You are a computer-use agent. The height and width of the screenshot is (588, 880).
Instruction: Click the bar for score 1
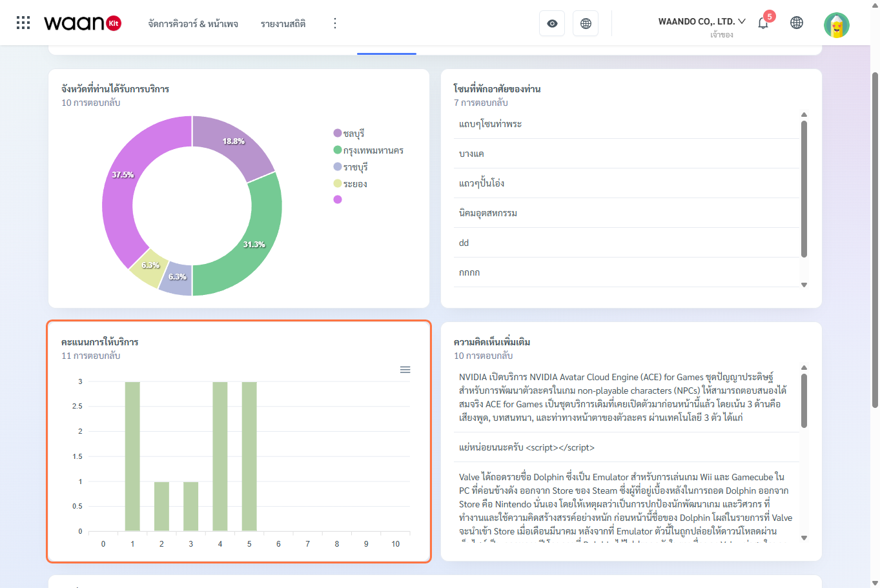(132, 456)
